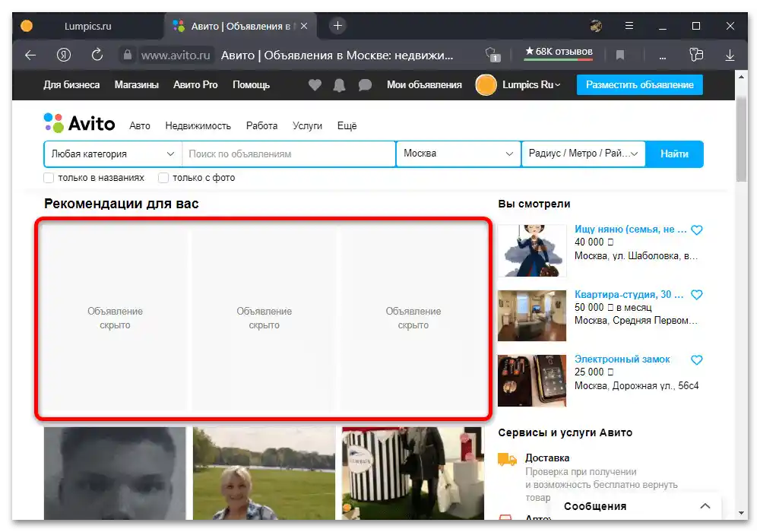Open new browser tab with plus button

(x=338, y=25)
